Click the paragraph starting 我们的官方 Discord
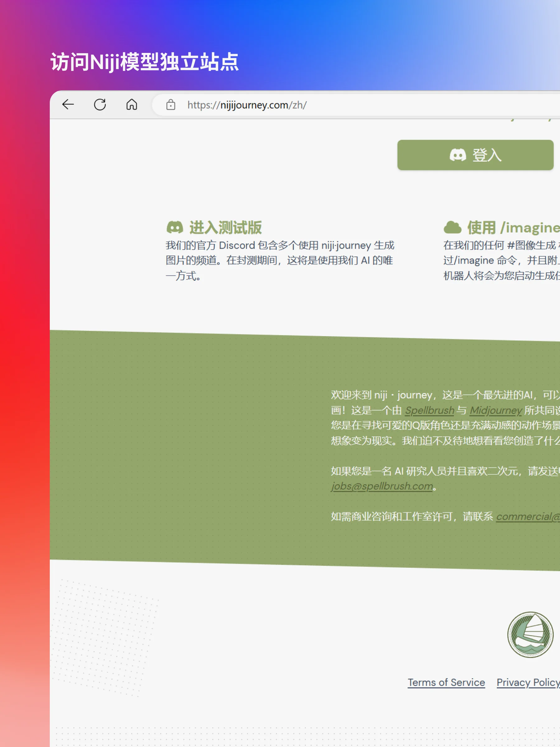560x747 pixels. click(280, 261)
